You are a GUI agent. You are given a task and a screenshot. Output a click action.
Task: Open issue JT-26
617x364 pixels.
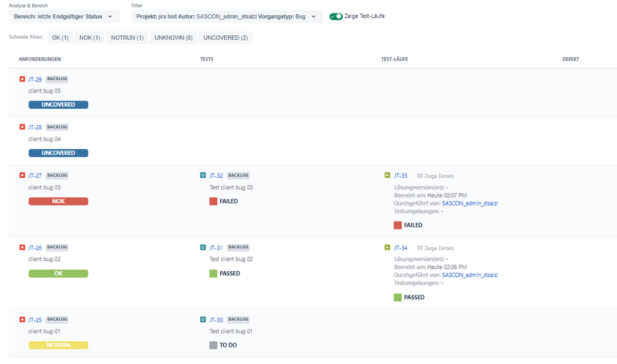(35, 247)
